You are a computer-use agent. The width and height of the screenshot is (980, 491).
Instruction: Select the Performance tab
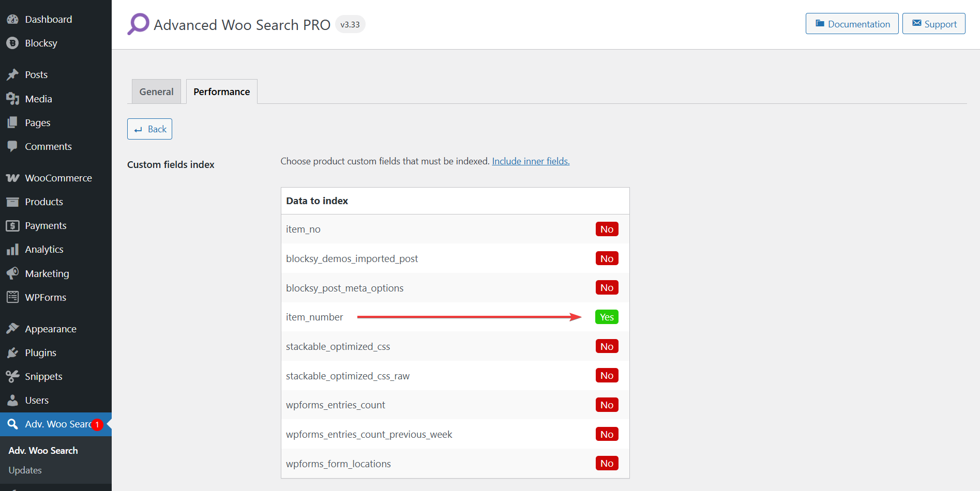221,91
